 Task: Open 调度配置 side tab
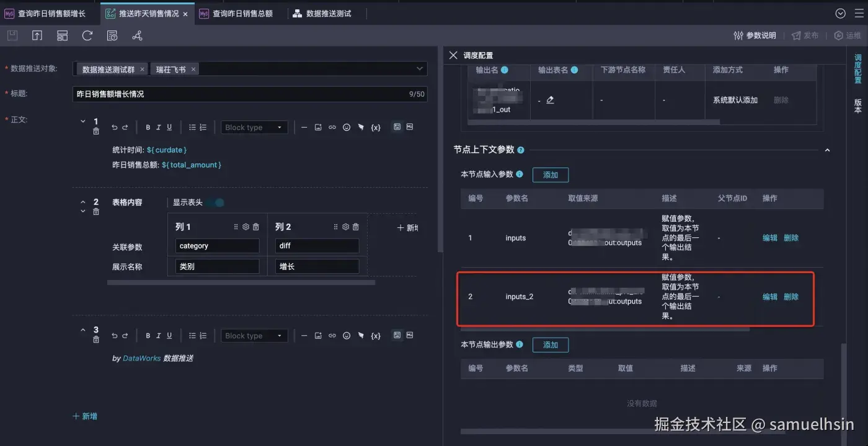(x=858, y=69)
